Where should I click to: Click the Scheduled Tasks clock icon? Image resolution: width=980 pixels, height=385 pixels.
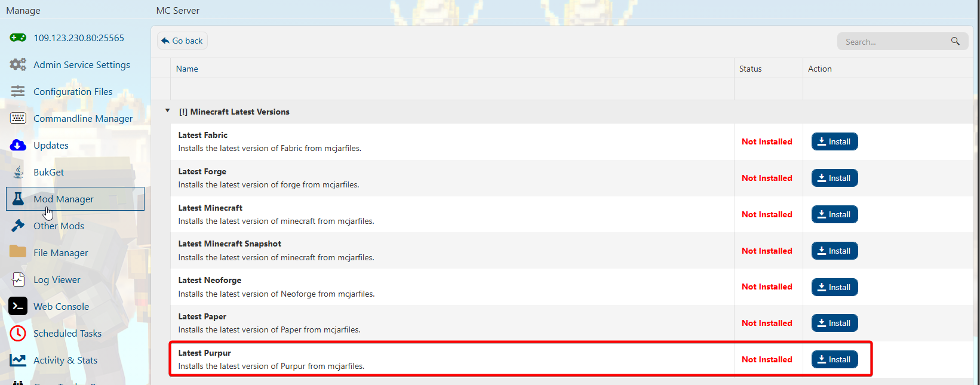(18, 333)
